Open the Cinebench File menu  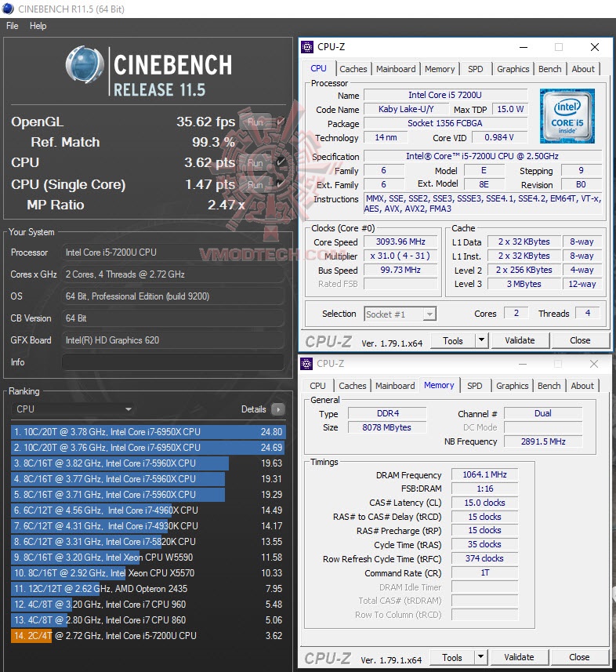(x=12, y=26)
